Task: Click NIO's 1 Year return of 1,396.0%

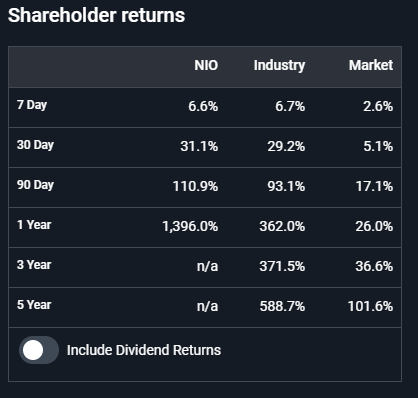Action: 190,227
